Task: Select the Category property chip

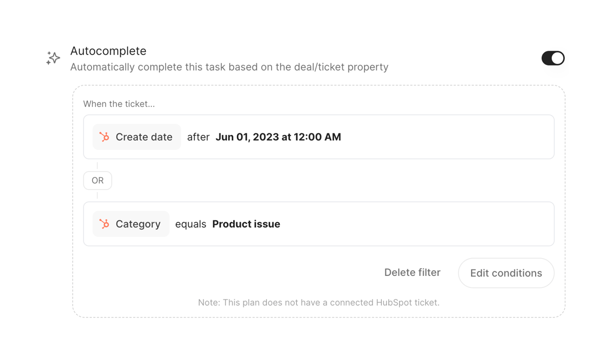Action: [x=131, y=224]
